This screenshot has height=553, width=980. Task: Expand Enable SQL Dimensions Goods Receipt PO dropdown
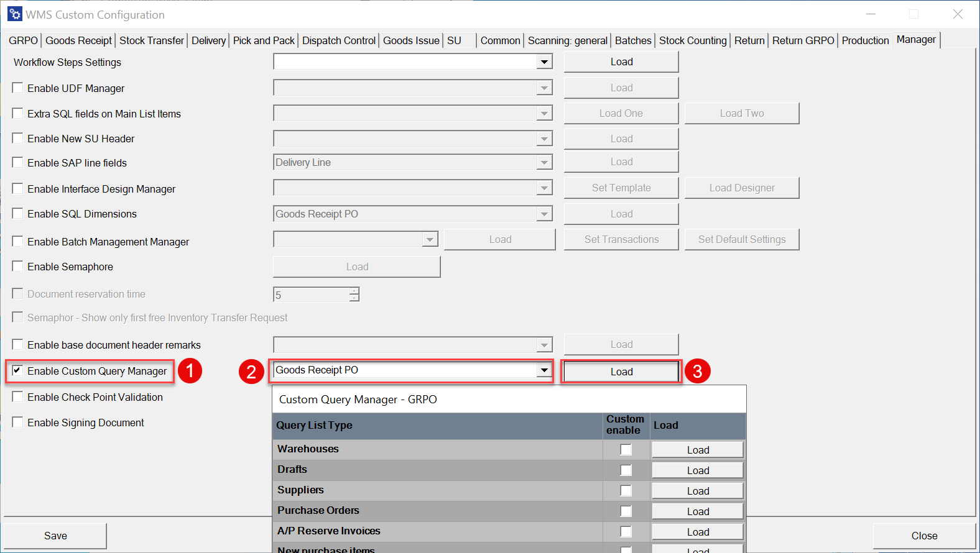click(544, 214)
